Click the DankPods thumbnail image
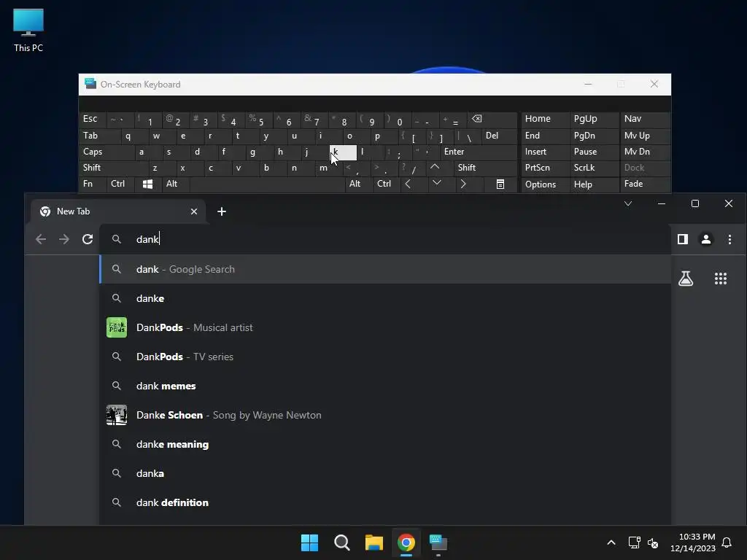747x560 pixels. (116, 327)
